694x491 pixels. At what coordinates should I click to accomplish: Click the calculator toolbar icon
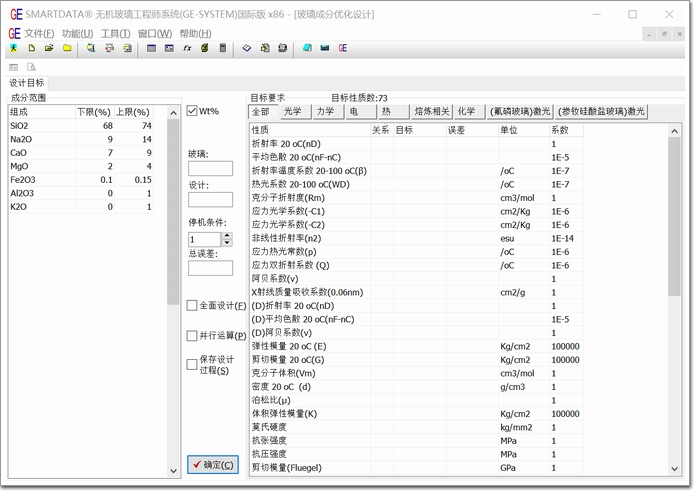[222, 48]
